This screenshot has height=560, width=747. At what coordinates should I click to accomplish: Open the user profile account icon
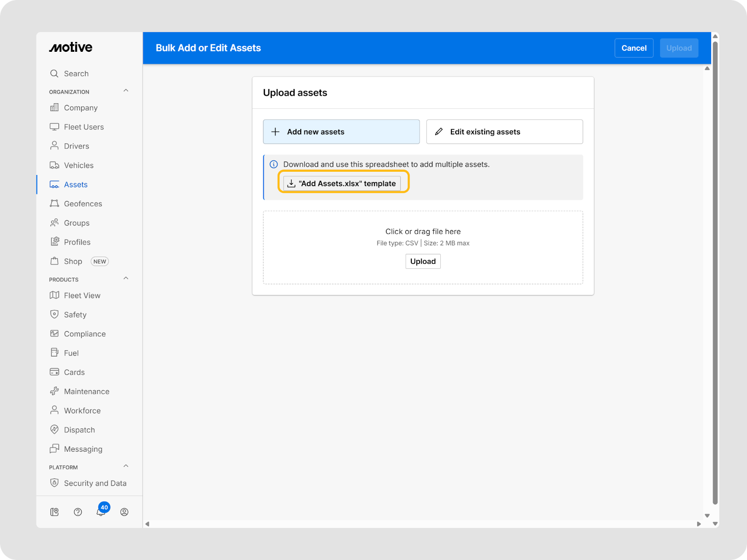click(x=124, y=512)
